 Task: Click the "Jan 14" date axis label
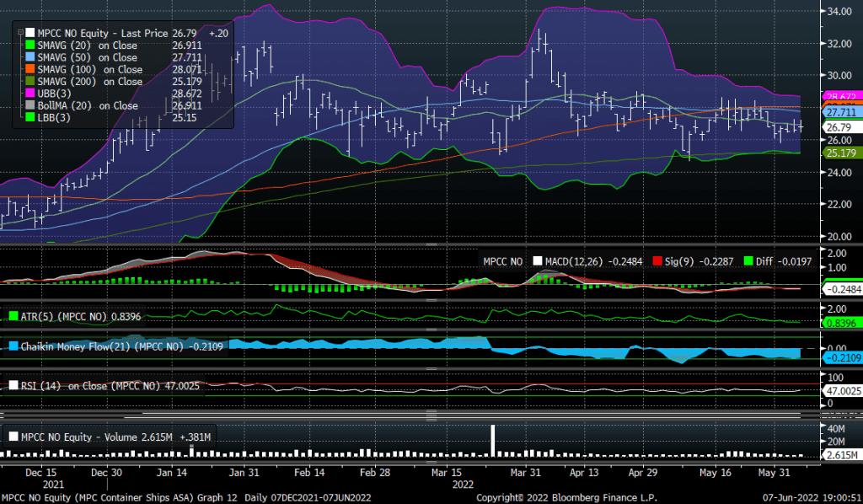pyautogui.click(x=172, y=472)
